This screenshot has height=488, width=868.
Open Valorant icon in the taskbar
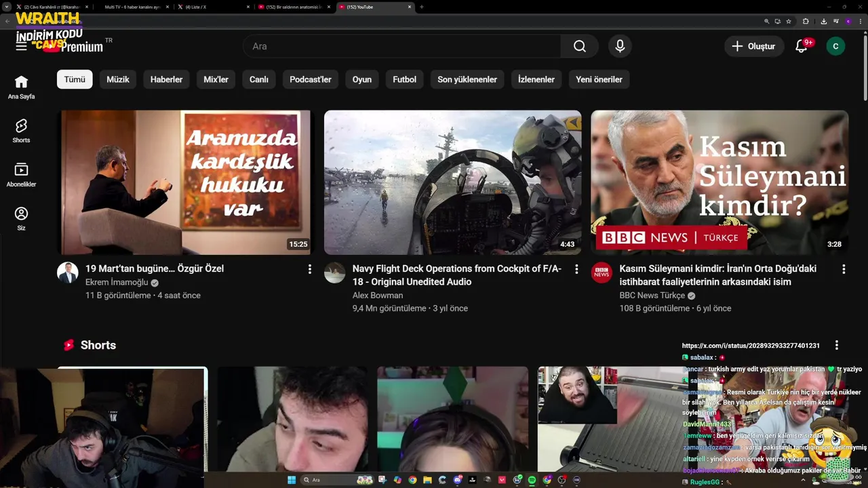click(x=502, y=480)
